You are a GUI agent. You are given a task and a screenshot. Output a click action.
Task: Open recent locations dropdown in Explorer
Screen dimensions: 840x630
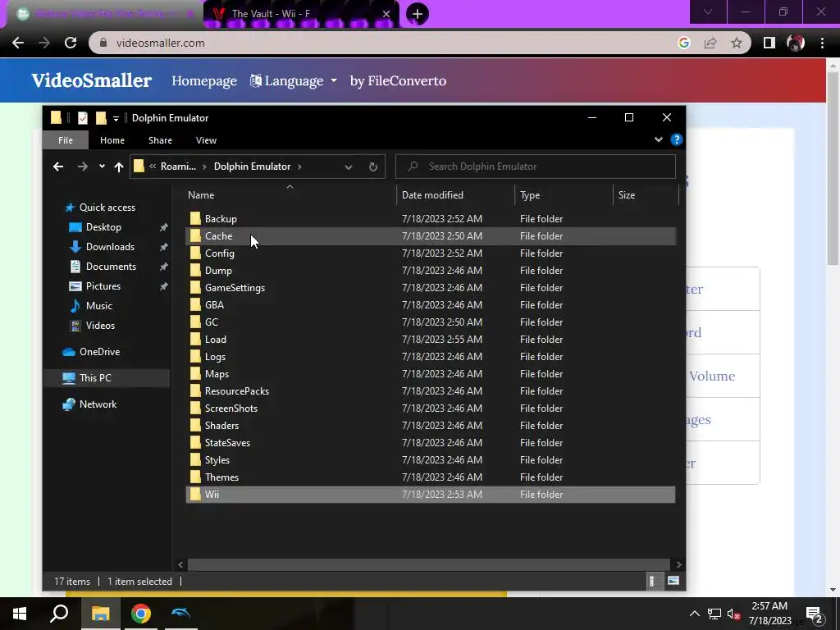[x=102, y=167]
